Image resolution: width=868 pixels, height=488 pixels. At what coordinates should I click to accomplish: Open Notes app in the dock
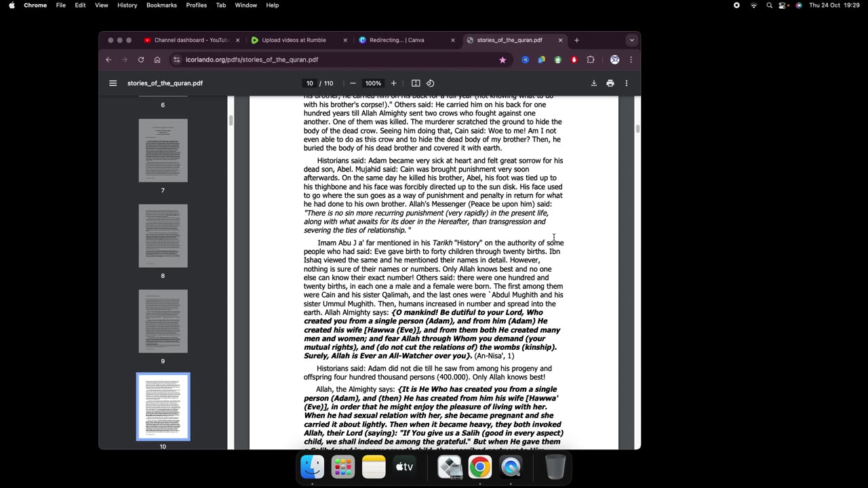374,466
